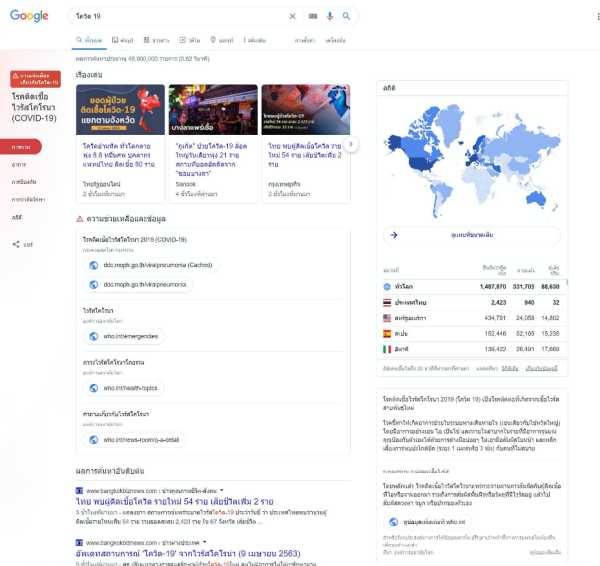Open the on-screen keyboard icon
The height and width of the screenshot is (566, 600).
[x=312, y=17]
